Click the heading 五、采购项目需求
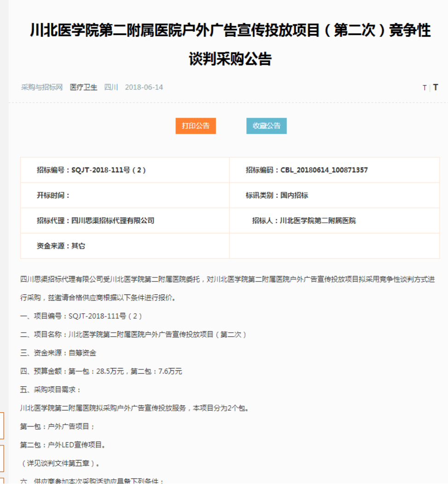 (x=50, y=390)
